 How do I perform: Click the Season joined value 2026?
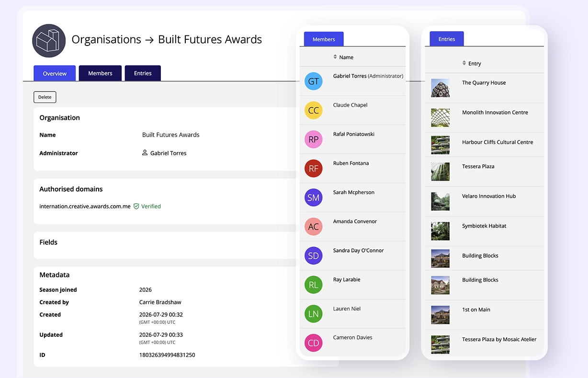[x=146, y=290]
